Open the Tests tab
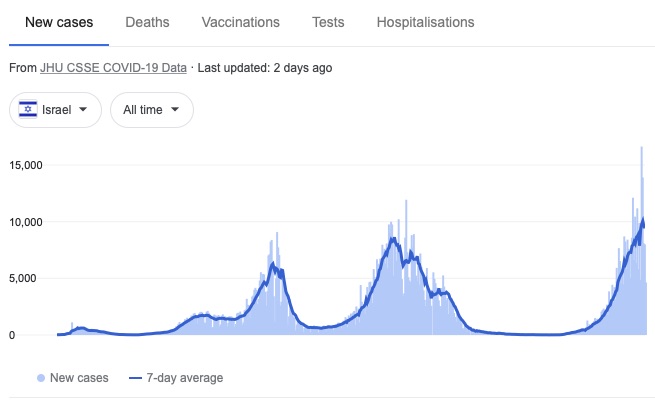This screenshot has height=402, width=655. click(x=328, y=22)
